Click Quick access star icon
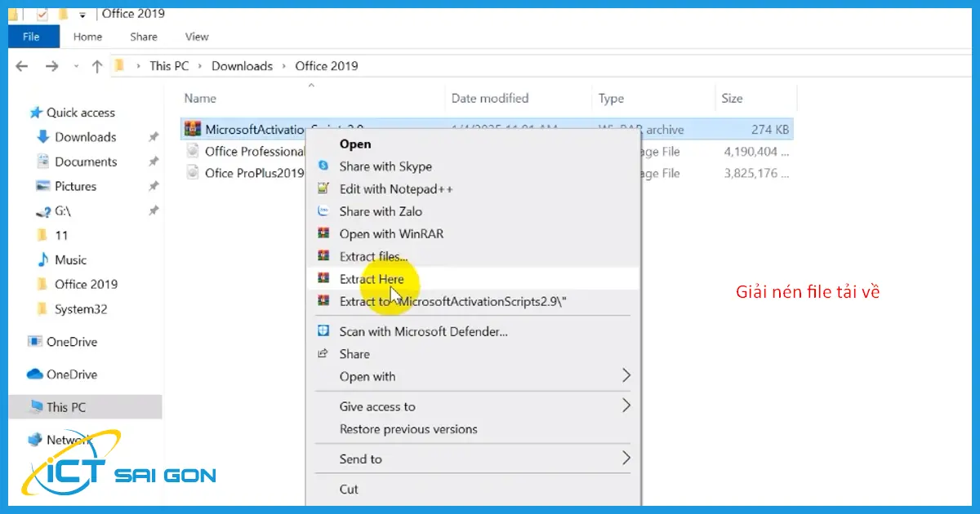 click(35, 113)
